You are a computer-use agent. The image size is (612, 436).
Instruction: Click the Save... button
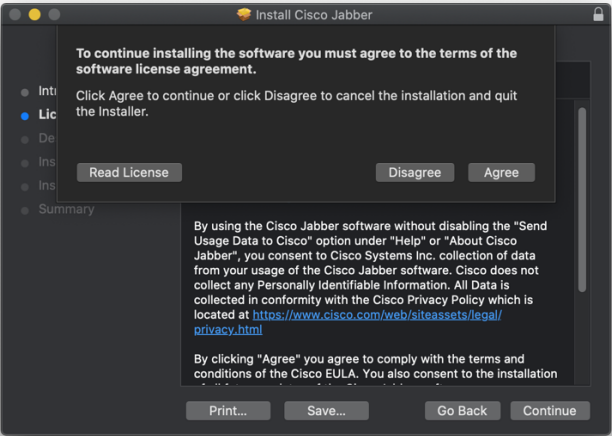coord(326,411)
